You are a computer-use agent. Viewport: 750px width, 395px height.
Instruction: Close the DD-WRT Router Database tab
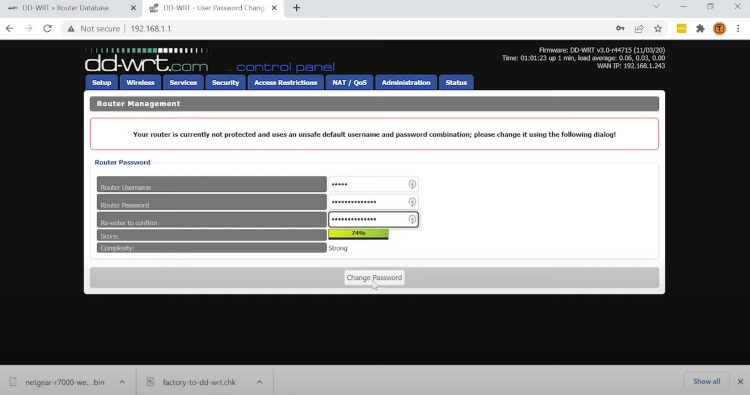133,8
